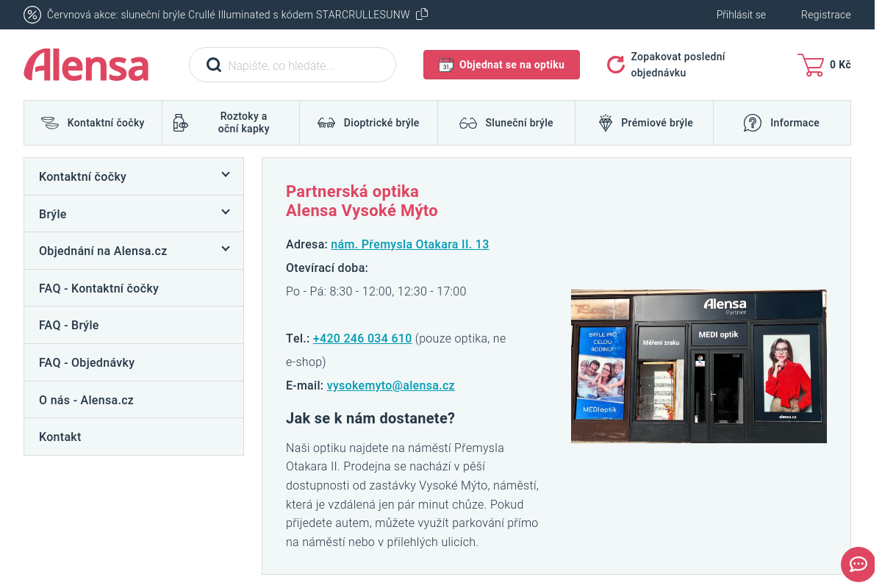Click phone number +420 246 034 610
The height and width of the screenshot is (588, 882).
[362, 338]
